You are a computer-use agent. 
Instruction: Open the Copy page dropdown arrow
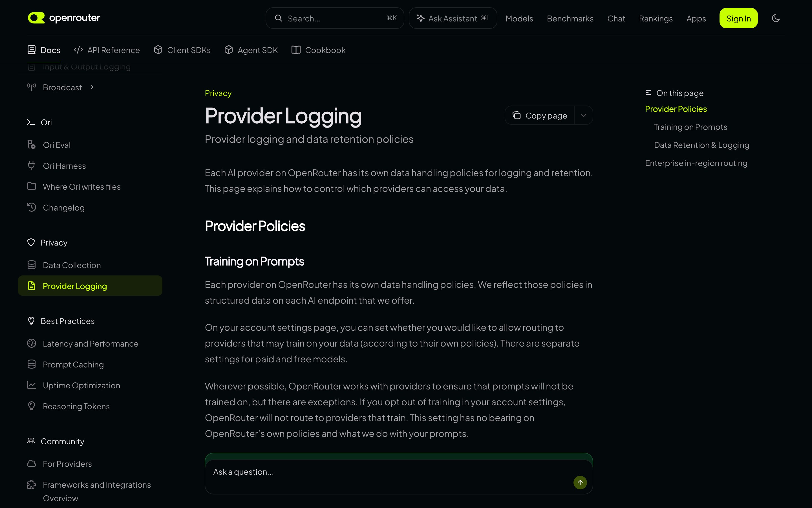pos(584,115)
